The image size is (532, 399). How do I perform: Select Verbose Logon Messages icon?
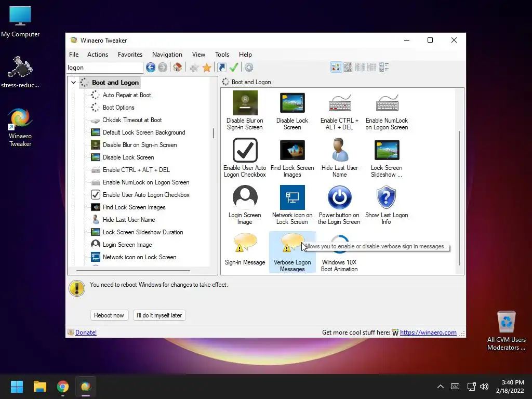coord(292,252)
